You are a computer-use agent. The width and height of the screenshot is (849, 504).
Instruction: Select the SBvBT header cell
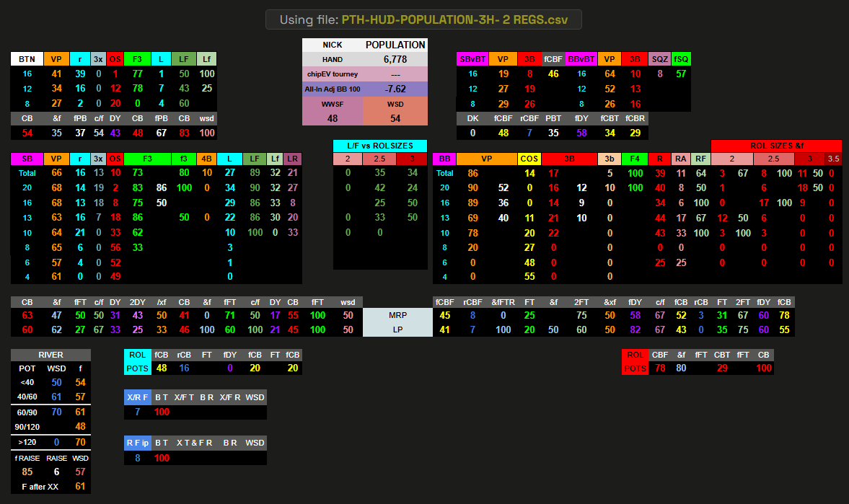(472, 59)
